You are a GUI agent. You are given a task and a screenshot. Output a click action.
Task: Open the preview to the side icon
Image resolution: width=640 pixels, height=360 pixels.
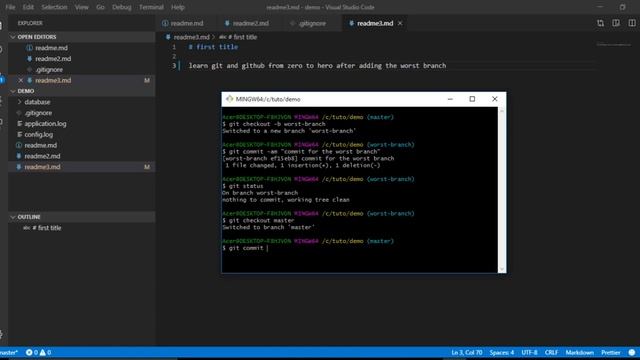(x=616, y=23)
